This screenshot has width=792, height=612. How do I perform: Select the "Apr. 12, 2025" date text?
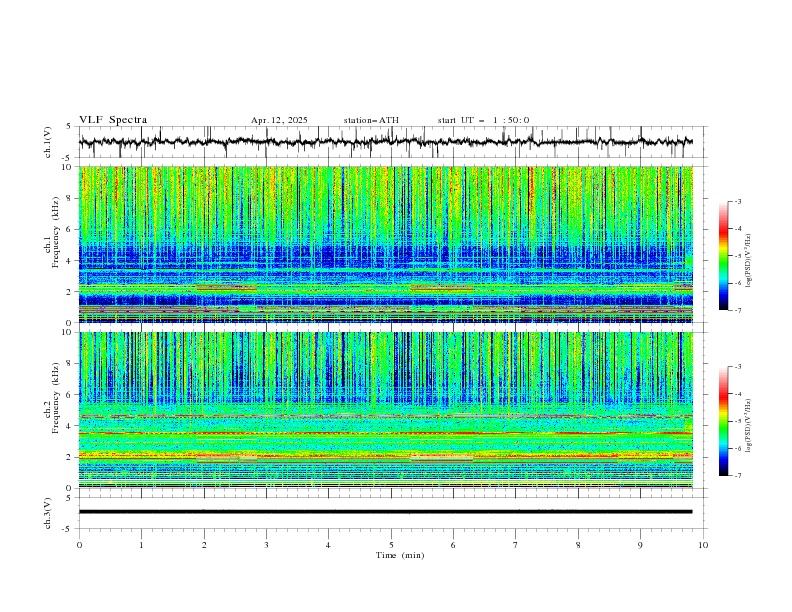point(279,120)
